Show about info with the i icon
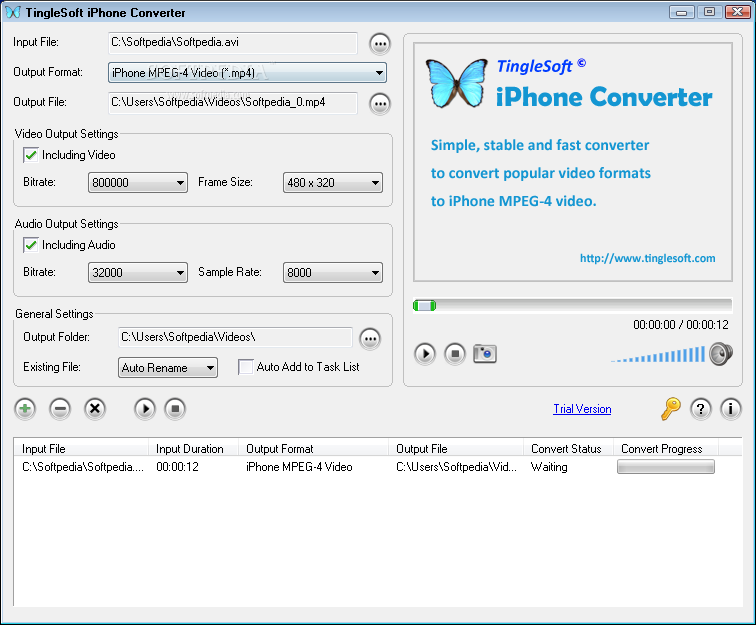756x625 pixels. coord(730,409)
